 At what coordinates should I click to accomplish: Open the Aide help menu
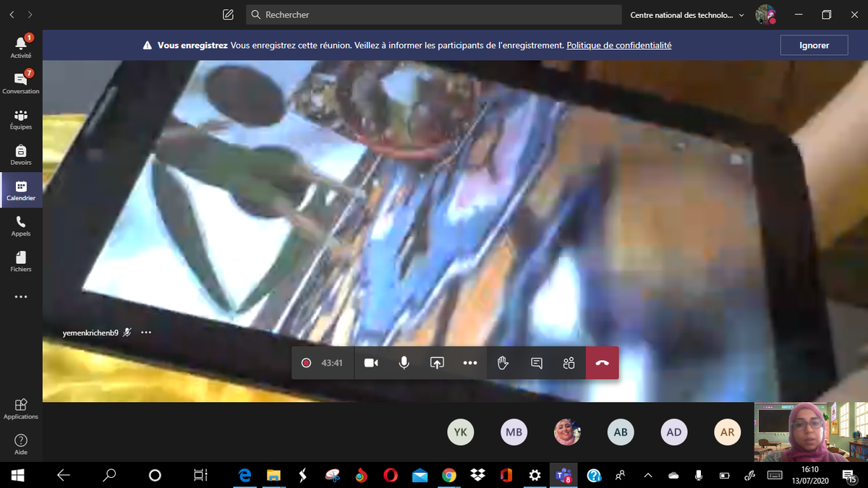point(21,444)
